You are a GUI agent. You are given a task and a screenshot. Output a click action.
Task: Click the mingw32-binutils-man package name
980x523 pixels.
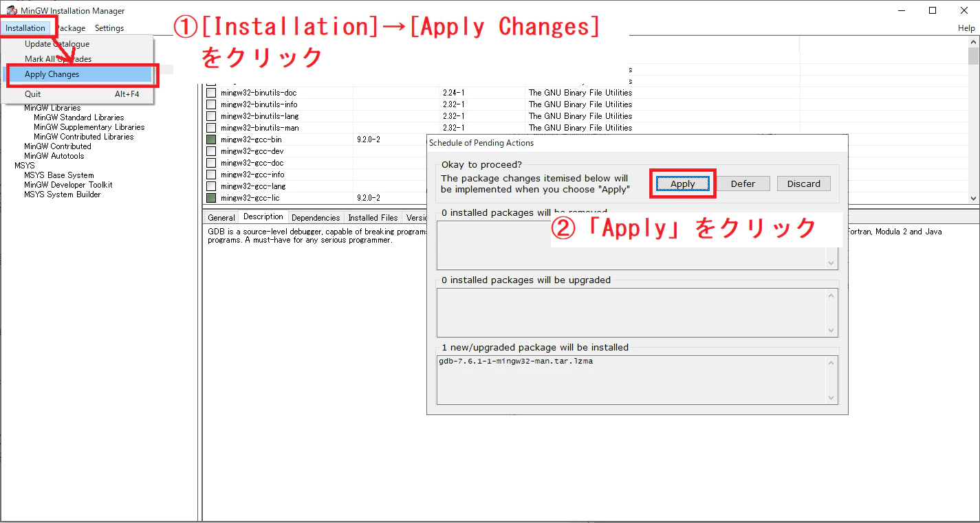pos(259,128)
